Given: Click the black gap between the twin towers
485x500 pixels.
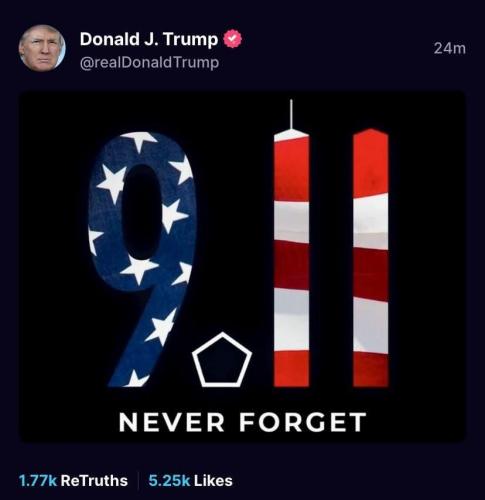Looking at the screenshot, I should (331, 260).
